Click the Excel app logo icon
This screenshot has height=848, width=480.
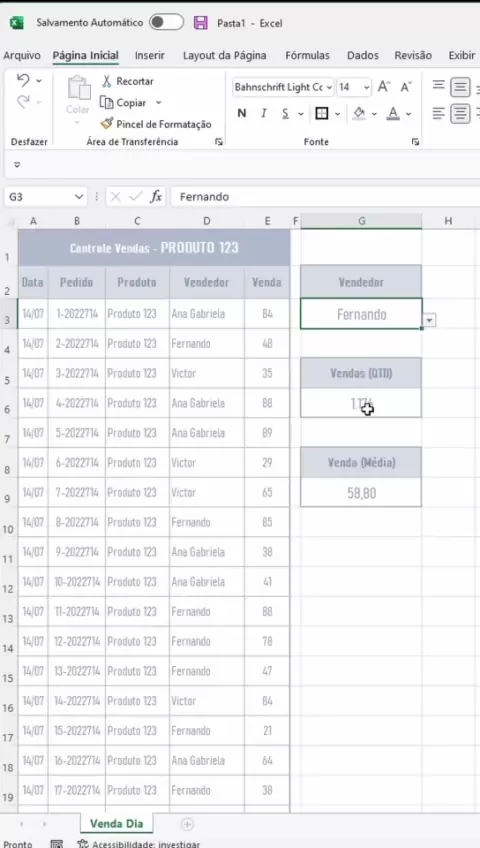click(x=17, y=23)
